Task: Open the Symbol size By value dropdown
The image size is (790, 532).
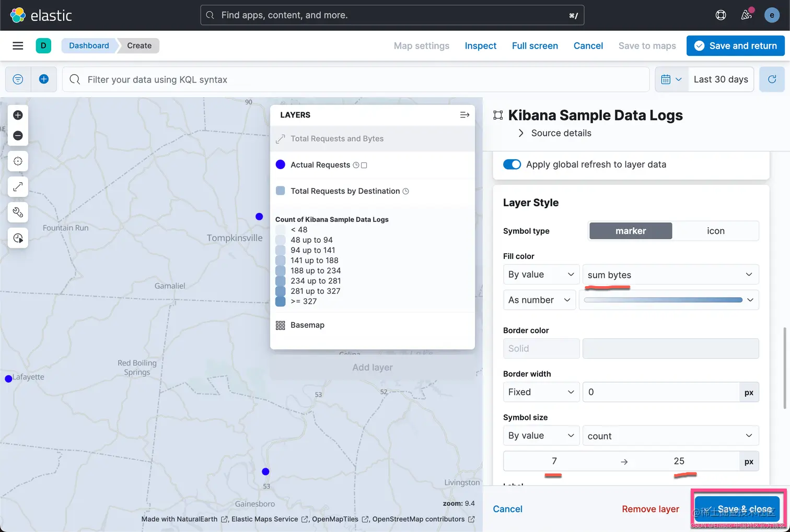Action: pos(541,435)
